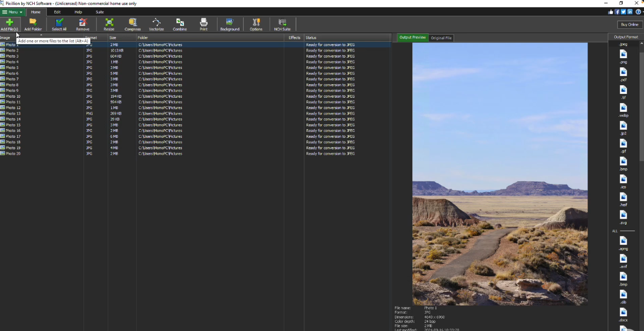Screen dimensions: 644x331
Task: Select the .webp output format
Action: [x=623, y=110]
